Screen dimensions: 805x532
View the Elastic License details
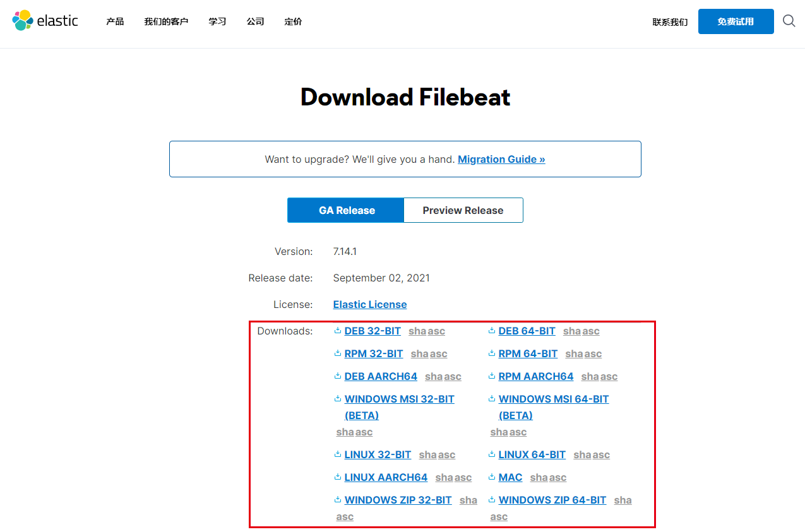click(370, 304)
